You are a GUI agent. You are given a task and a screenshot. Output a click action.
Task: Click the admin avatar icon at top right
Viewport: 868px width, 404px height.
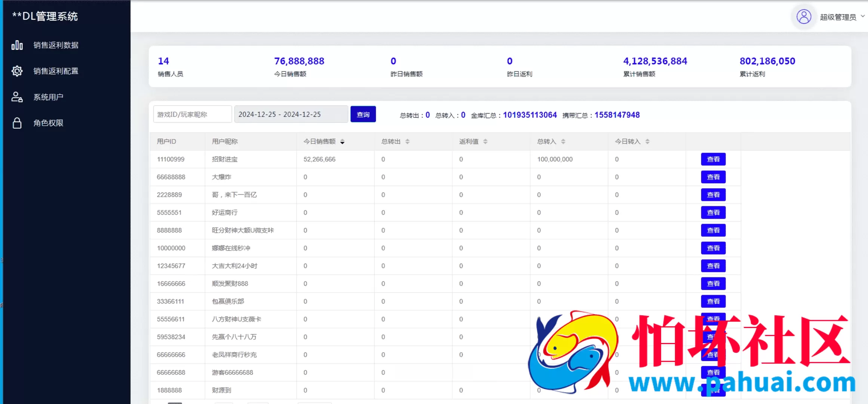(804, 17)
